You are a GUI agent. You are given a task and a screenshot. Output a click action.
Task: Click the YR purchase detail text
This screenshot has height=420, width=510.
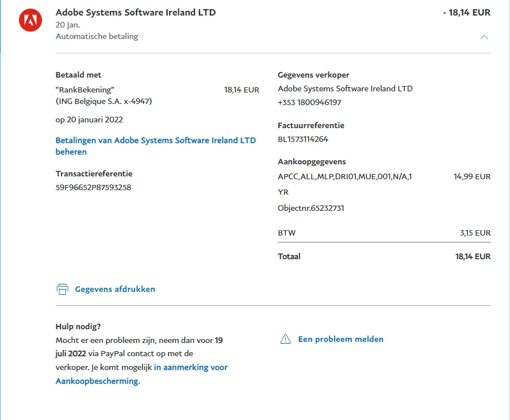tap(283, 192)
